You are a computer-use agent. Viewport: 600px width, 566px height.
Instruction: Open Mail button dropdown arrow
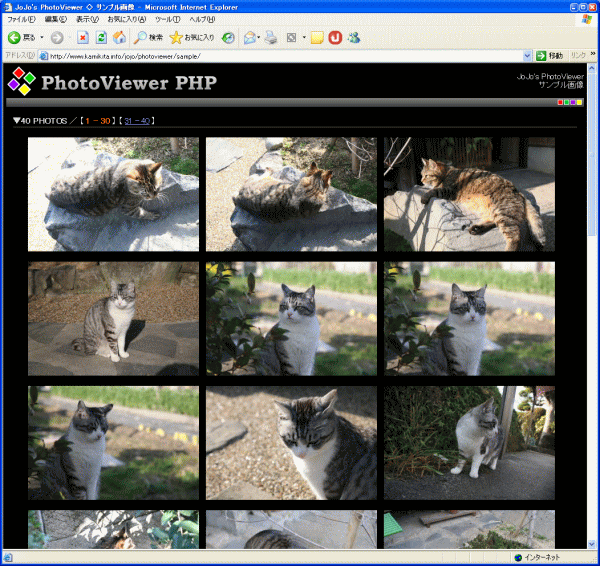259,38
